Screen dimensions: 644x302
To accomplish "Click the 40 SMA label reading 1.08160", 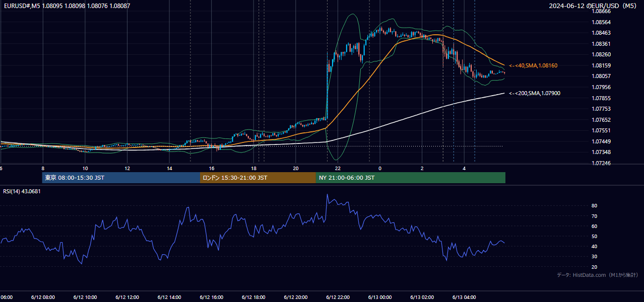I will point(533,65).
